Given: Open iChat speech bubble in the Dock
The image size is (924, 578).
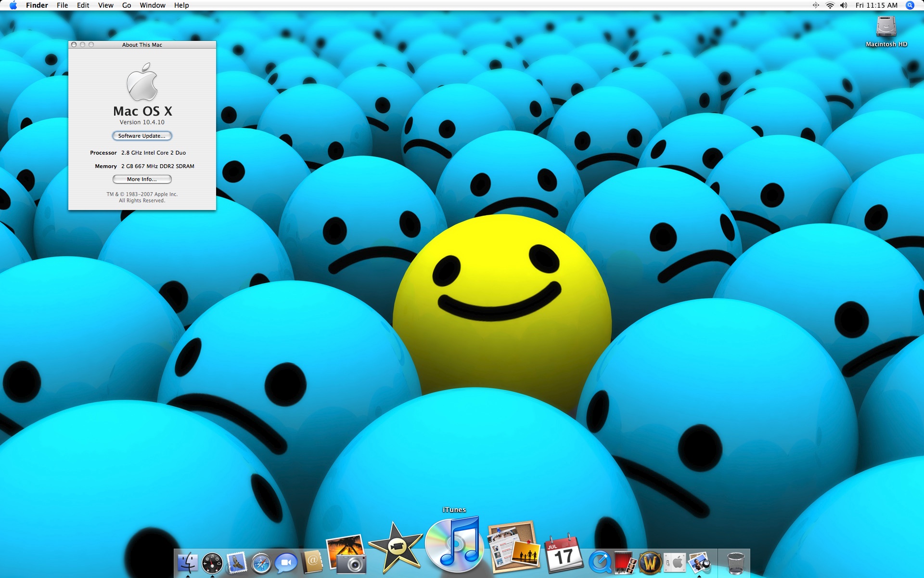Looking at the screenshot, I should pyautogui.click(x=286, y=563).
